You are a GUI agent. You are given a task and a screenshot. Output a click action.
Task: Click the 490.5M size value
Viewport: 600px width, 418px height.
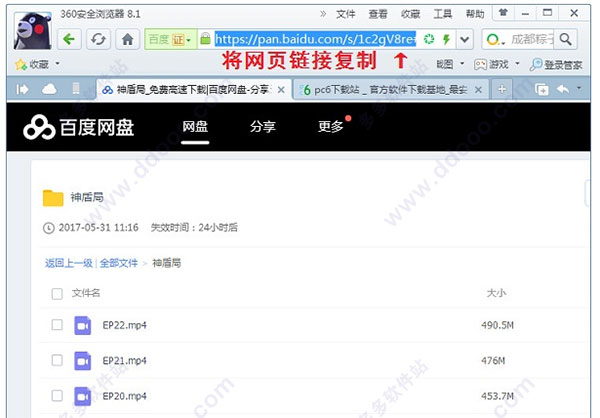(x=497, y=325)
